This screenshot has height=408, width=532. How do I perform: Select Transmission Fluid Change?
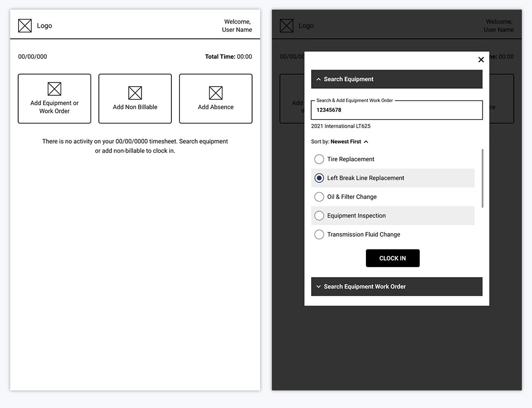pyautogui.click(x=319, y=234)
